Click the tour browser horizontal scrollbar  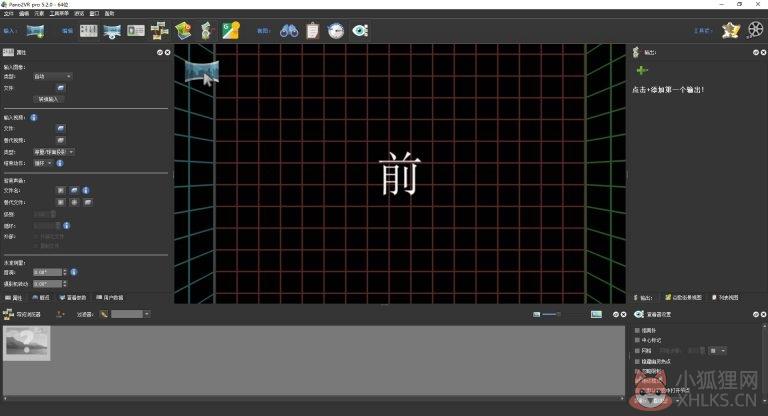[313, 398]
